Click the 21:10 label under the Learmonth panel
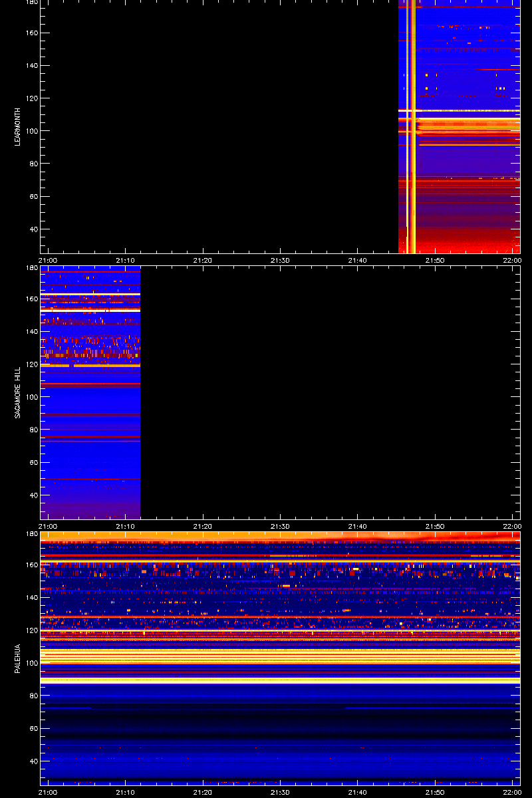The height and width of the screenshot is (798, 532). pyautogui.click(x=125, y=261)
